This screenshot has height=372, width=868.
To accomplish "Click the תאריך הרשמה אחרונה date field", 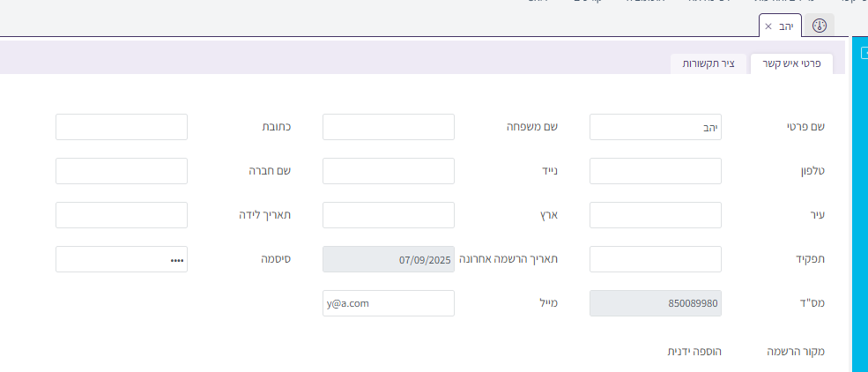I will pos(388,259).
